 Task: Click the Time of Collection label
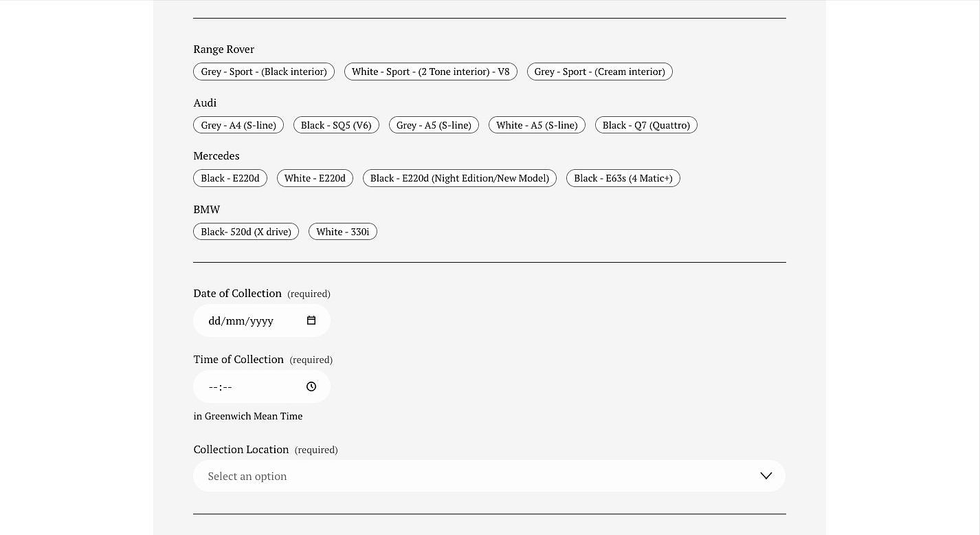(x=238, y=359)
